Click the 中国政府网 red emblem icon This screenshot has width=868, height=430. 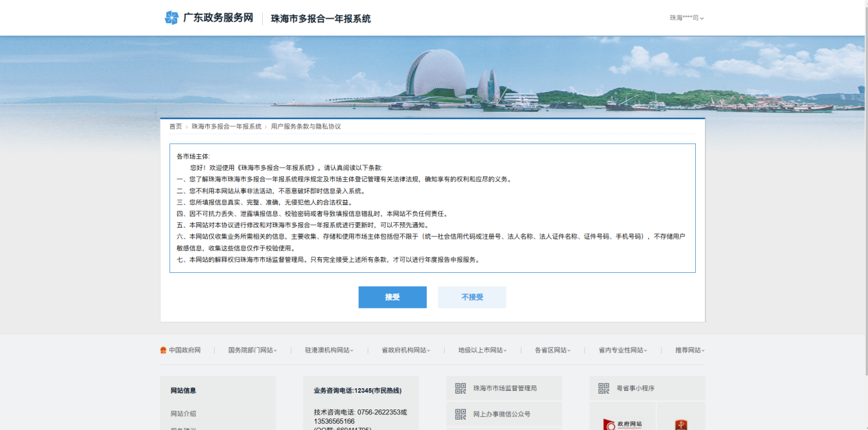click(163, 350)
